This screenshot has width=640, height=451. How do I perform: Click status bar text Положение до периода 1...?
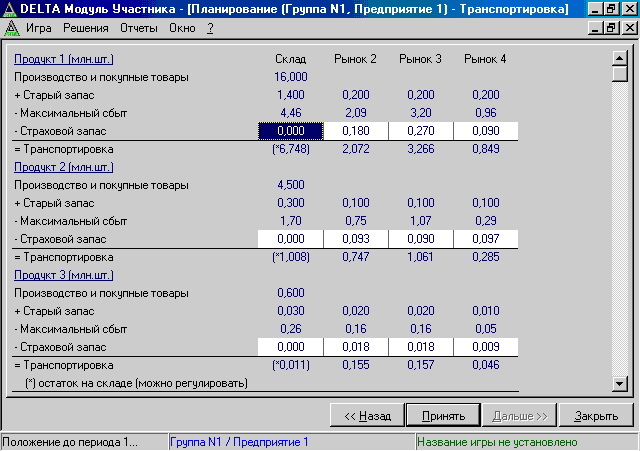pyautogui.click(x=70, y=442)
